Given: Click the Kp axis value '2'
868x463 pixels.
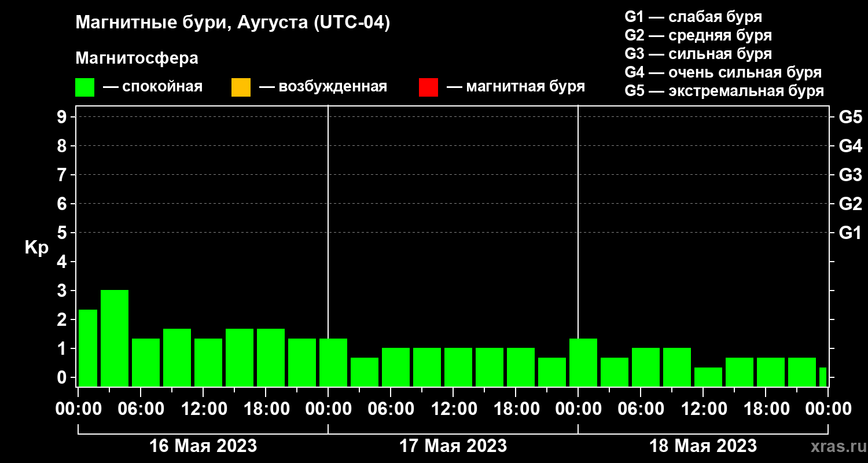Looking at the screenshot, I should 62,319.
